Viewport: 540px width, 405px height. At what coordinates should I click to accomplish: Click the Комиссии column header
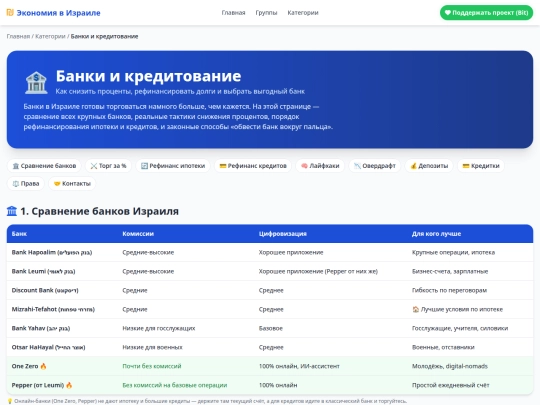coord(138,233)
